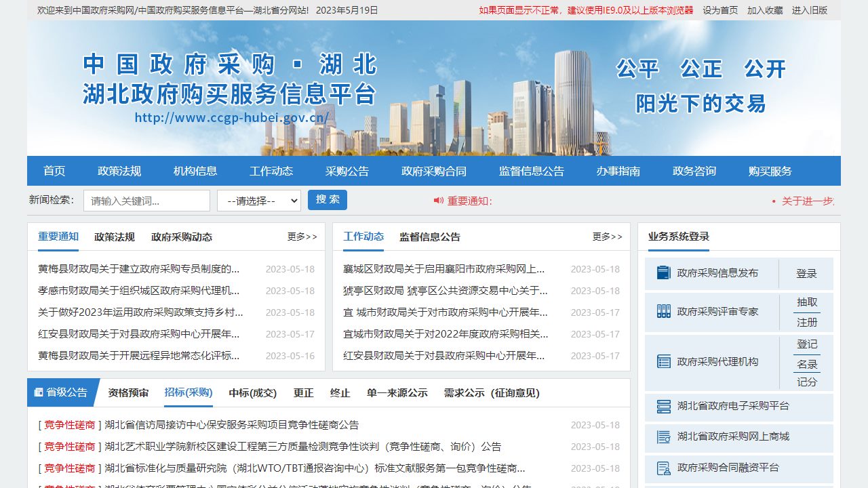Viewport: 868px width, 488px height.
Task: Click the 政府采购合同融资平台 contract icon
Action: click(663, 467)
